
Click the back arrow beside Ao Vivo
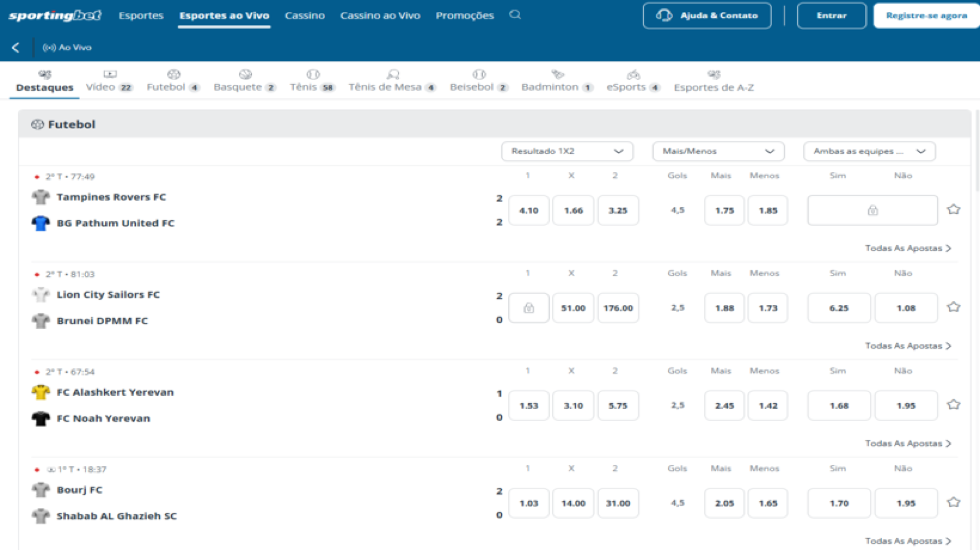coord(16,47)
